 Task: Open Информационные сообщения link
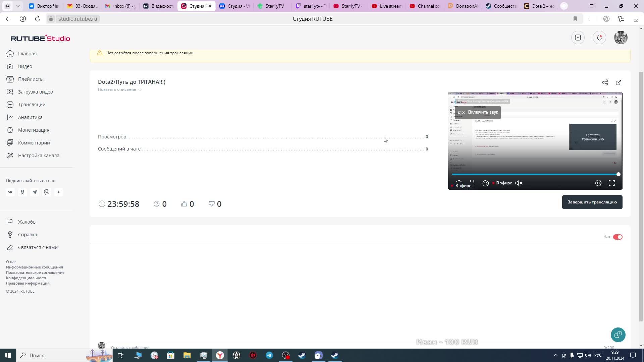(x=35, y=267)
